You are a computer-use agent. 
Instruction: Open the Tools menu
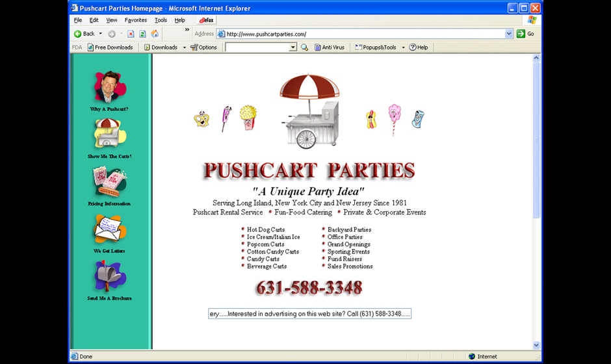click(x=161, y=20)
